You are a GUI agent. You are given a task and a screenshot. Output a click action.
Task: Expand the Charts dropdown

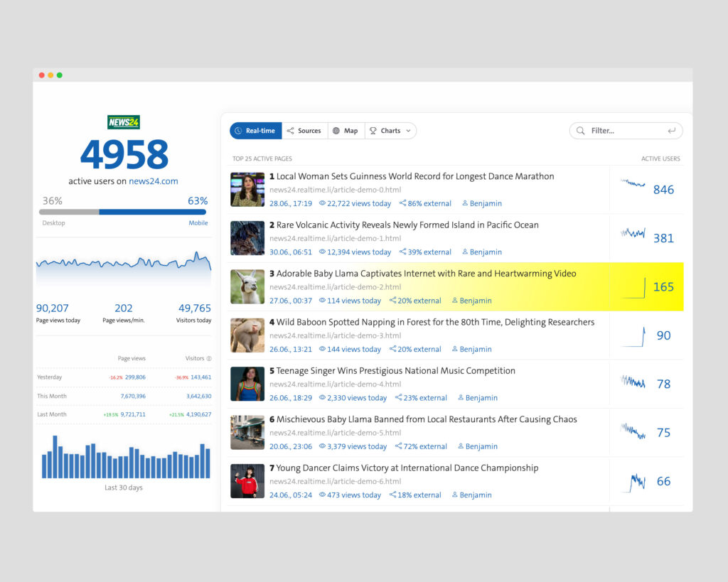click(x=390, y=131)
